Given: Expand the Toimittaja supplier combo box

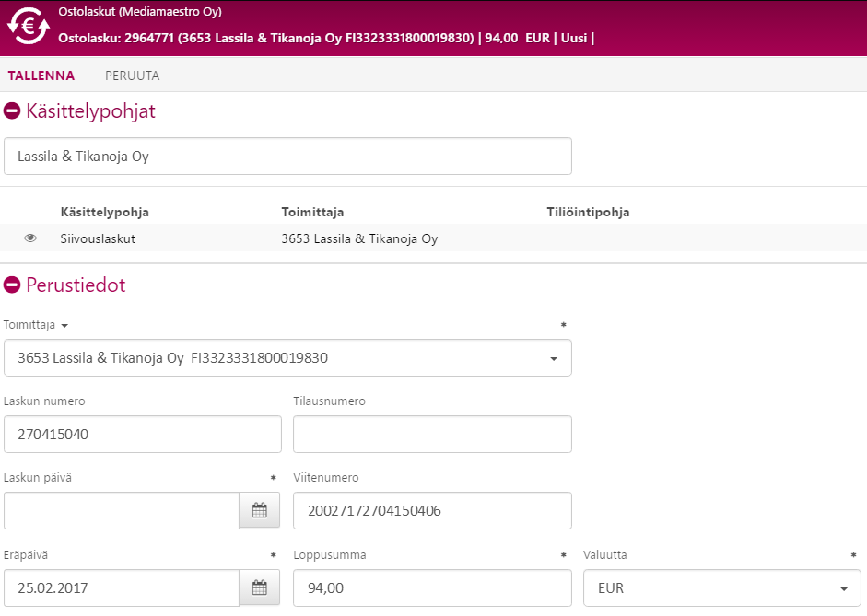Looking at the screenshot, I should click(x=553, y=358).
